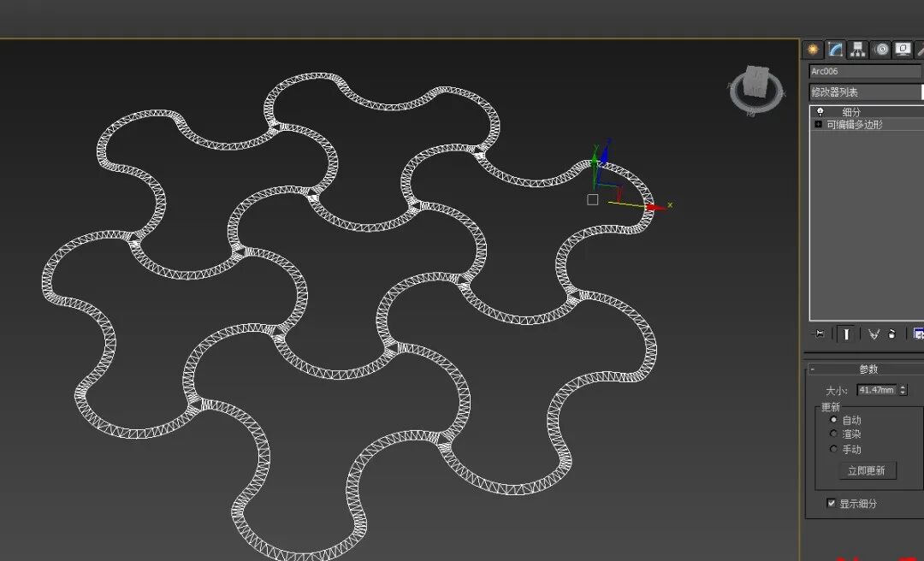
Task: Open the Display panel tab
Action: (903, 50)
